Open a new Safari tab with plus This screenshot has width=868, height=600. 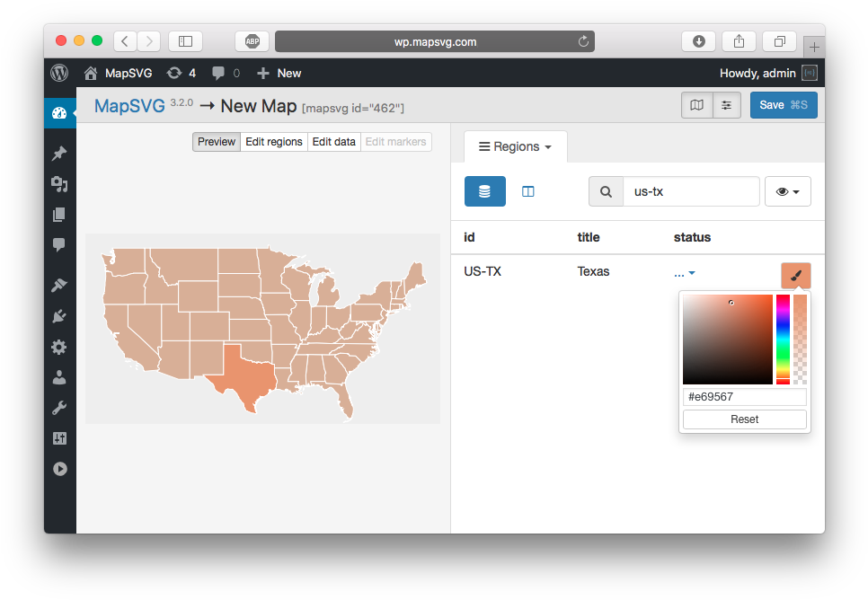(814, 48)
